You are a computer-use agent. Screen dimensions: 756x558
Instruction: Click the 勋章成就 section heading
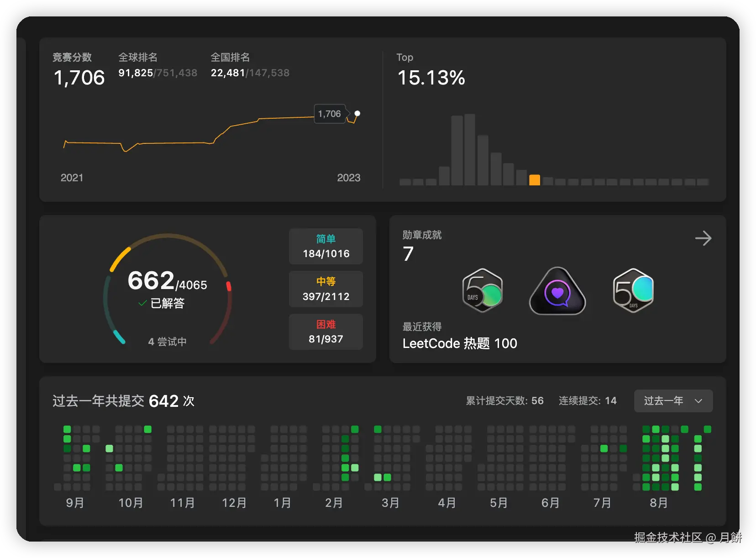coord(422,235)
